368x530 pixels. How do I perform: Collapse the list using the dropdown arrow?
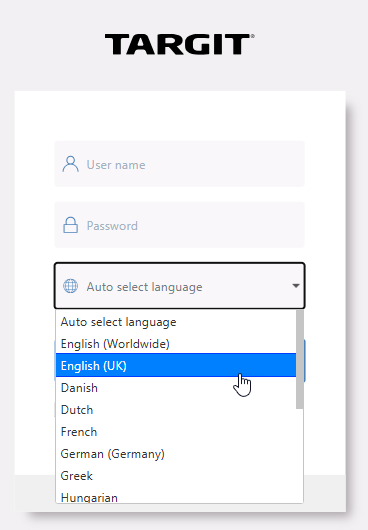(x=296, y=286)
